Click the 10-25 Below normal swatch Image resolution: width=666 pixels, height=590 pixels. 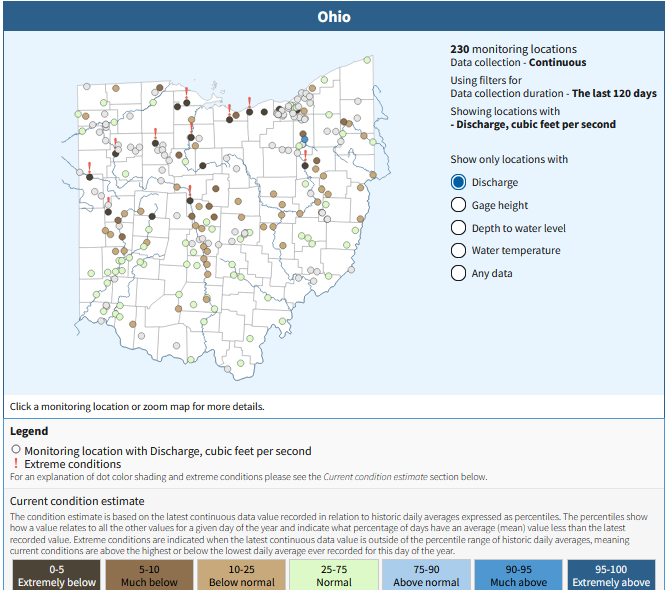point(242,575)
